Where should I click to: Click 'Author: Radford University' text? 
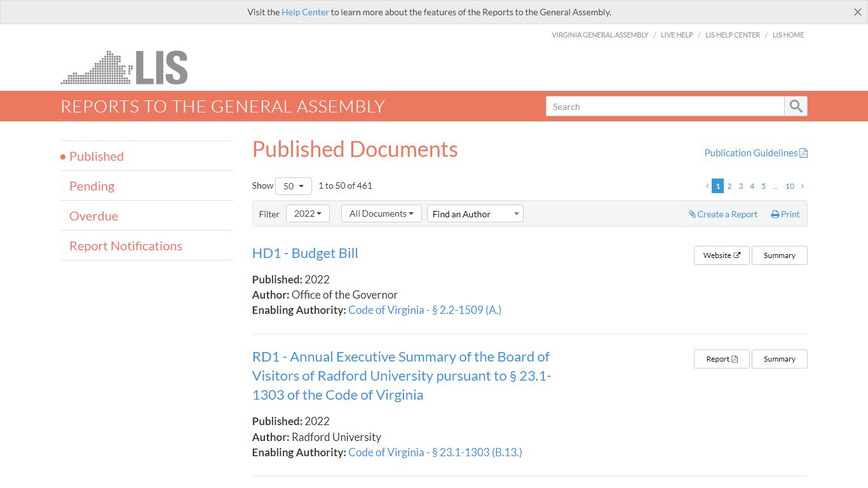point(316,437)
